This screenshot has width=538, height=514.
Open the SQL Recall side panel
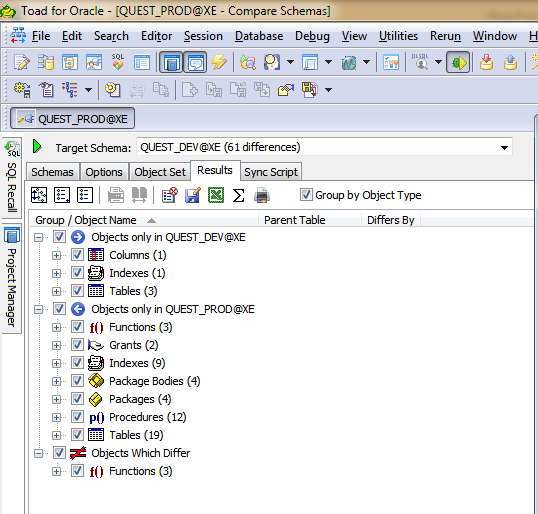[x=12, y=177]
